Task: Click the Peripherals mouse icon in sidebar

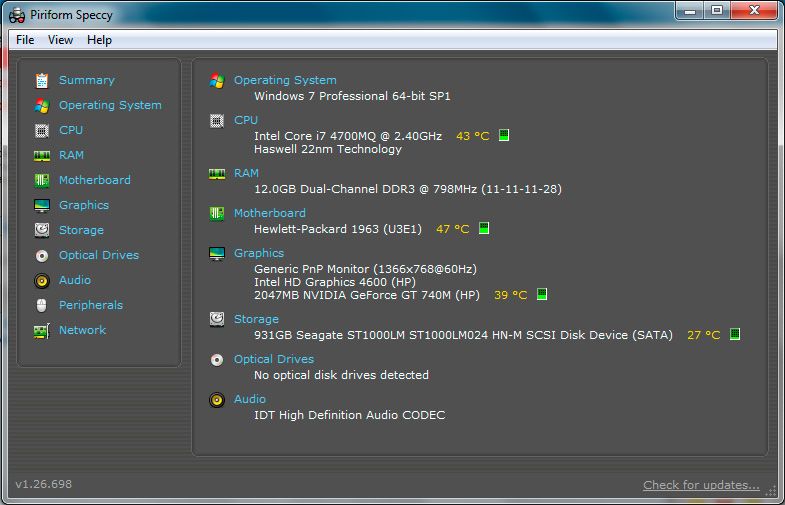Action: (x=42, y=305)
